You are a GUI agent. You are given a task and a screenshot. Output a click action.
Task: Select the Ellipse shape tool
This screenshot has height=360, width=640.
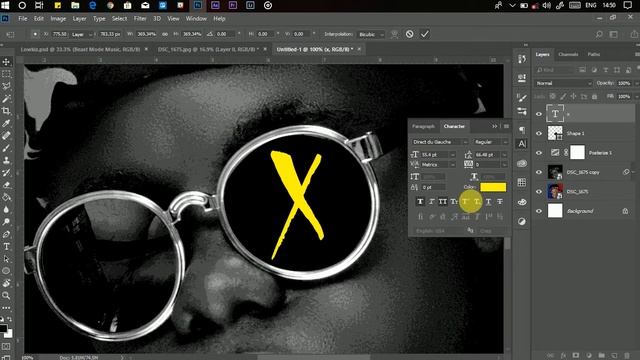[x=6, y=271]
